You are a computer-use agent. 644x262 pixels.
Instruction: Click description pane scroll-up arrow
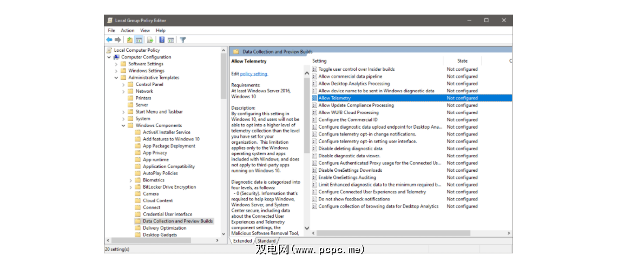pos(306,72)
